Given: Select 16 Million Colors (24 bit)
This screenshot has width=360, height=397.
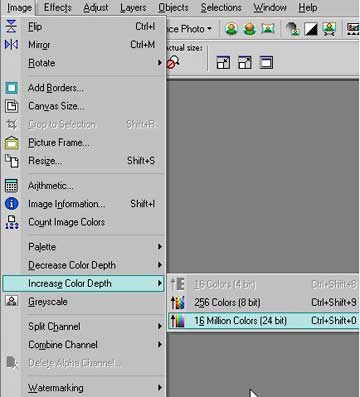Looking at the screenshot, I should coord(263,321).
